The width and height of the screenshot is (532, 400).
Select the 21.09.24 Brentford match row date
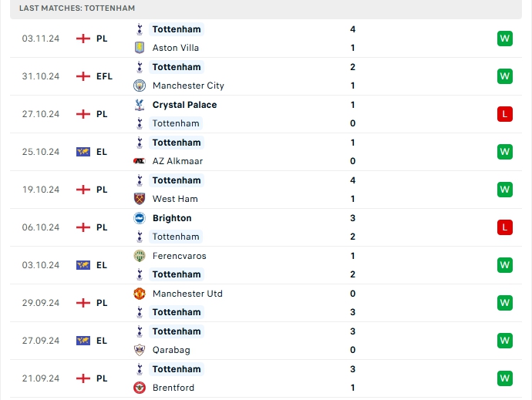pyautogui.click(x=41, y=378)
